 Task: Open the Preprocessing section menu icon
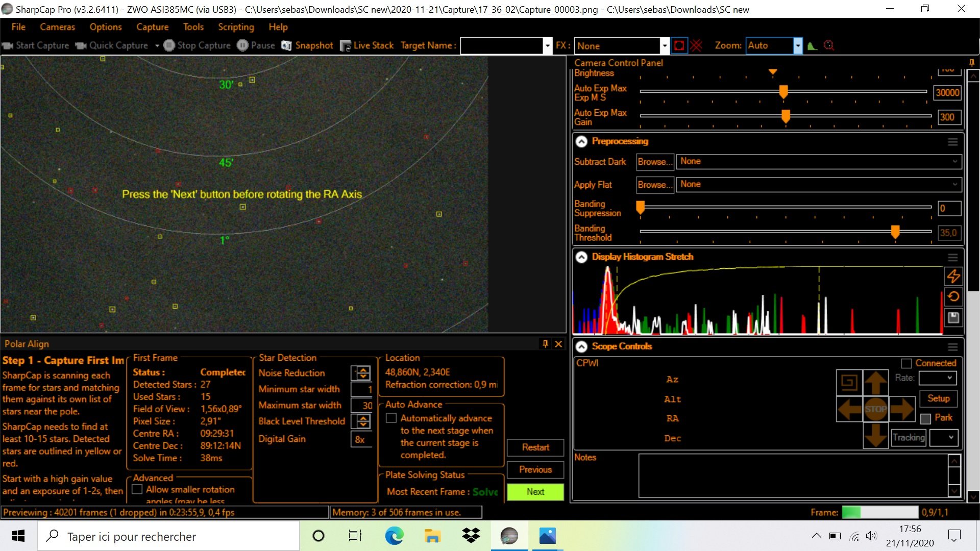pos(952,142)
